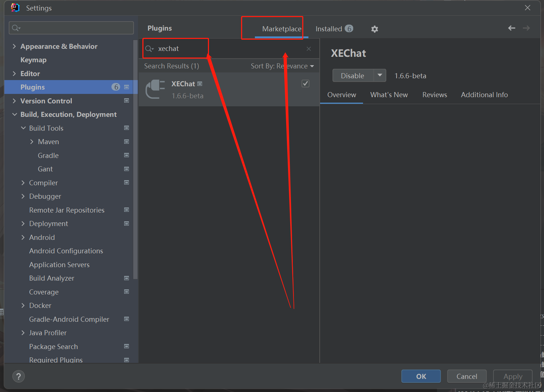Screen dimensions: 544x392
Task: Click project-level icon beside Compiler
Action: pos(127,182)
